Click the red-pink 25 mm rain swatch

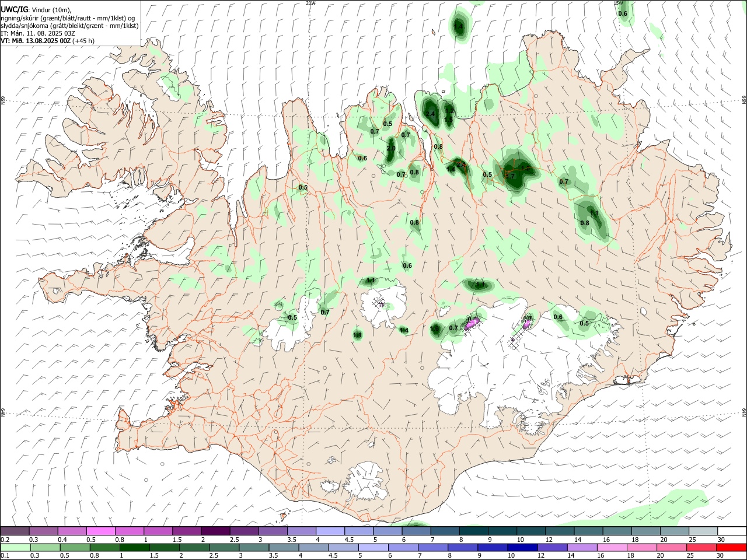701,547
